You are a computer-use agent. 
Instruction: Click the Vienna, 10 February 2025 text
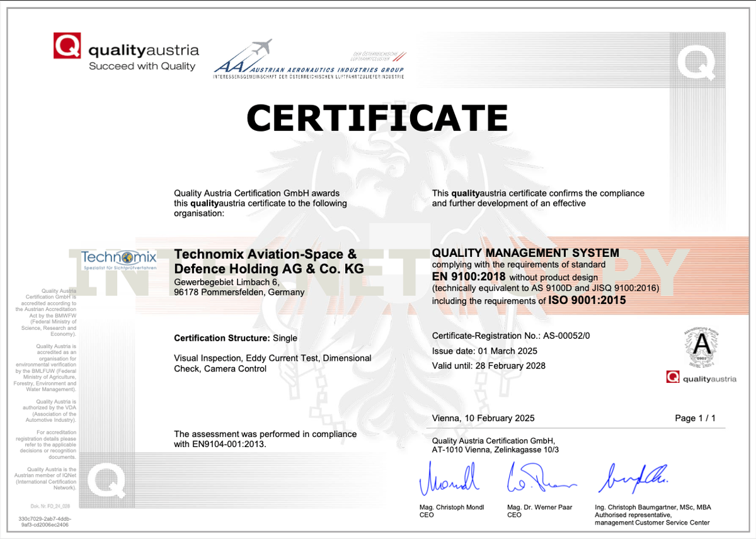point(483,418)
